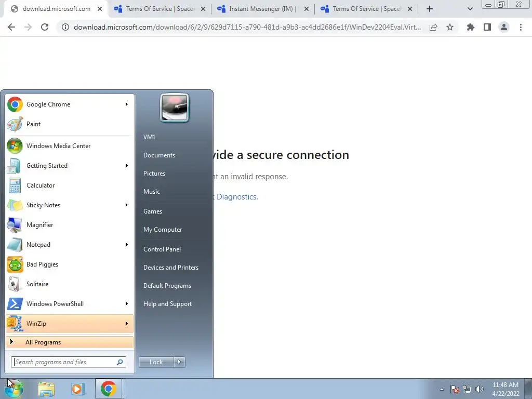The width and height of the screenshot is (532, 399).
Task: Expand the Notepad jump list arrow
Action: tap(127, 245)
